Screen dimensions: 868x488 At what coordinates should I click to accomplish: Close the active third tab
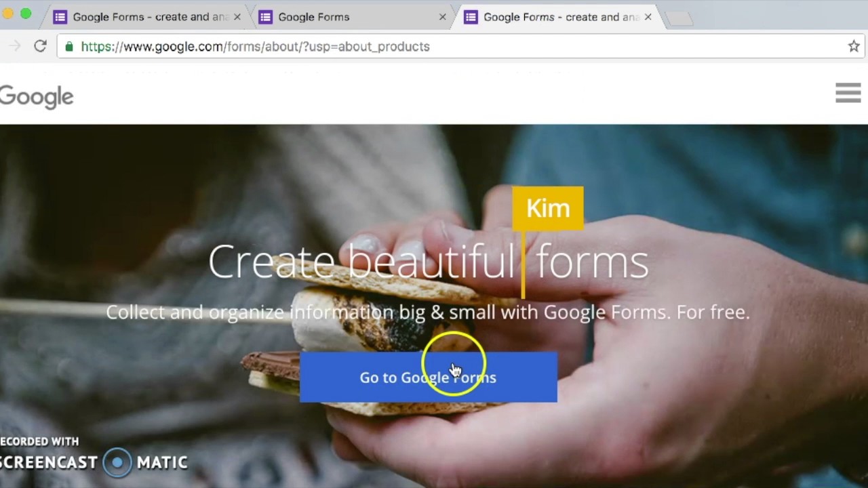coord(648,17)
